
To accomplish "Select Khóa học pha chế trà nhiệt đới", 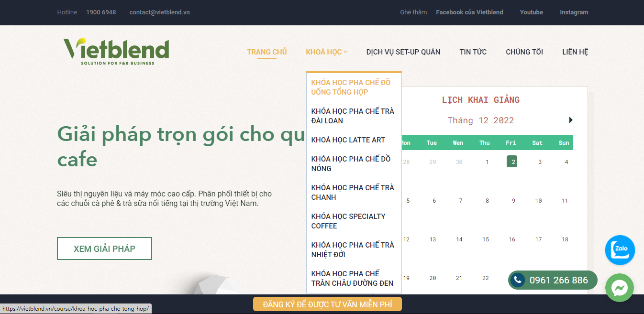I will (x=354, y=249).
